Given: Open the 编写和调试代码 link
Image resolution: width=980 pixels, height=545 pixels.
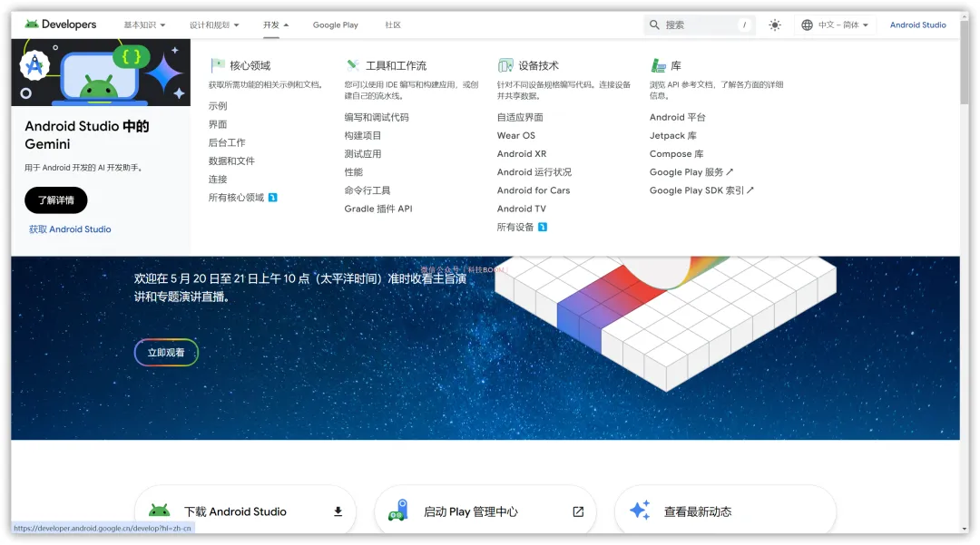Looking at the screenshot, I should coord(377,117).
